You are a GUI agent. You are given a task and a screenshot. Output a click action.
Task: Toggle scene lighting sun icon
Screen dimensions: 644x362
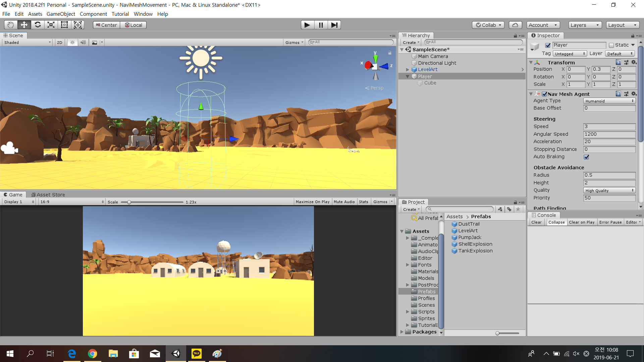72,43
